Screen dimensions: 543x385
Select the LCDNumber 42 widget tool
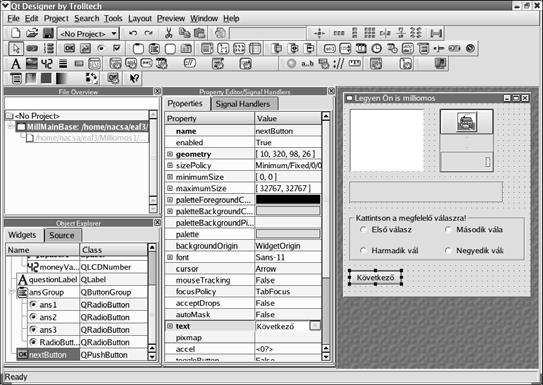[x=47, y=64]
